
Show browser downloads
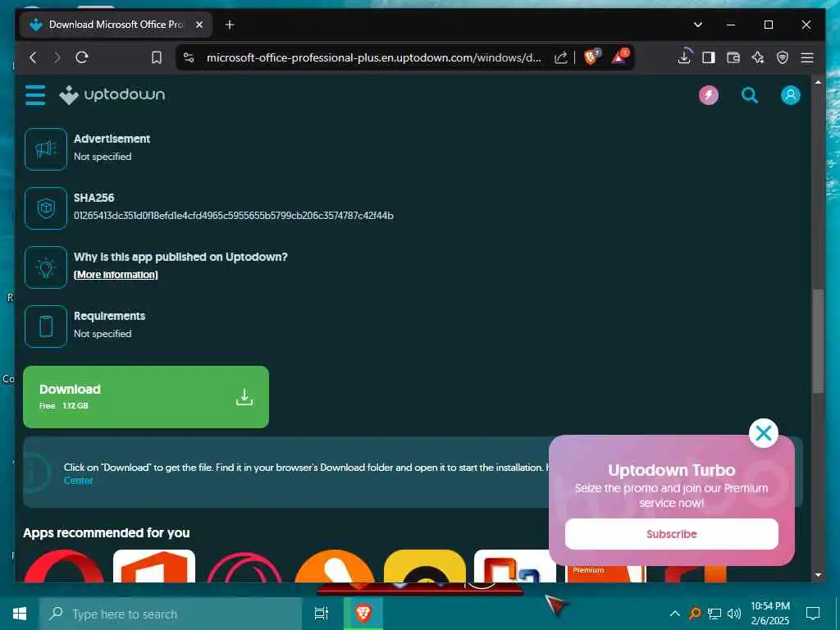click(x=685, y=57)
